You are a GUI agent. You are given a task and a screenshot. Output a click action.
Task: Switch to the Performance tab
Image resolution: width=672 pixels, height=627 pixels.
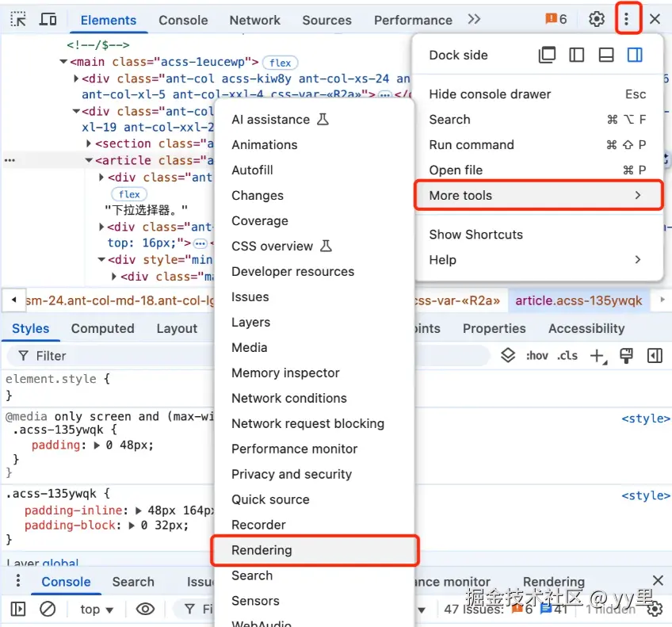(x=413, y=20)
